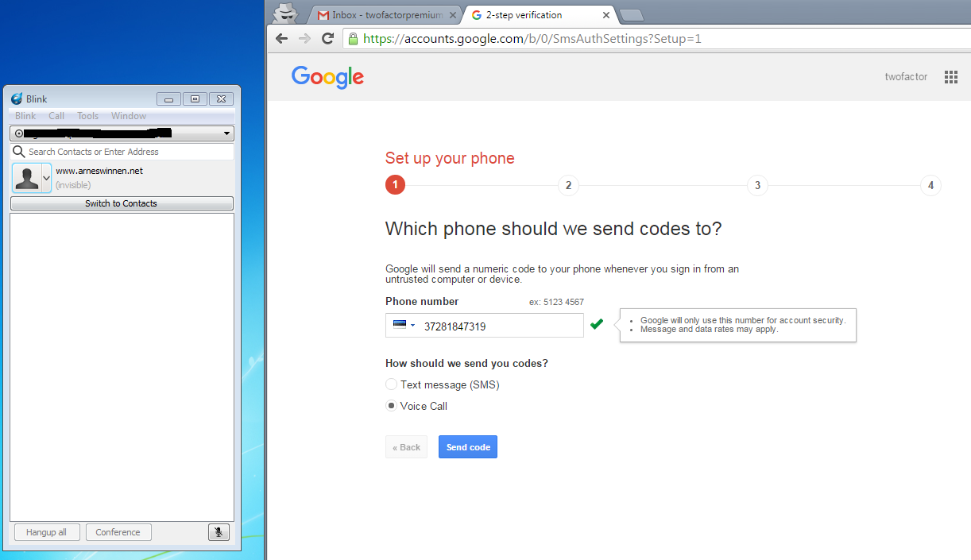Click the Conference button

pyautogui.click(x=118, y=532)
